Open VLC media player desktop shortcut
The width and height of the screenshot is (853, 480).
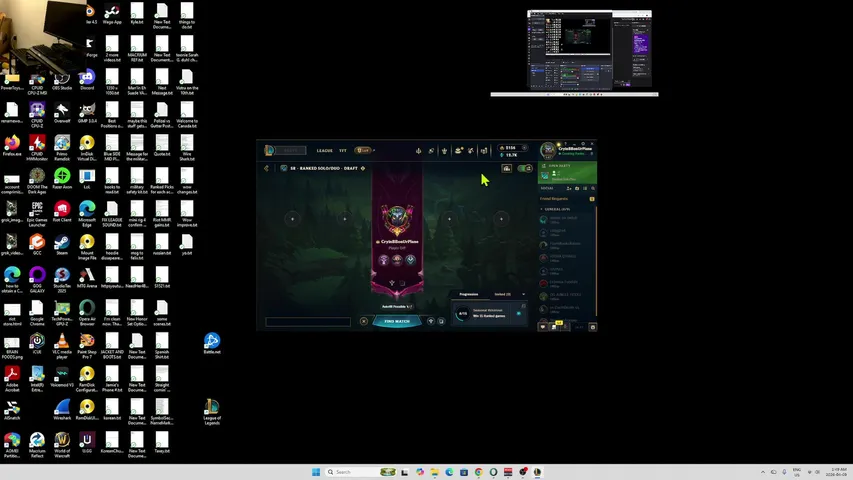tap(62, 346)
